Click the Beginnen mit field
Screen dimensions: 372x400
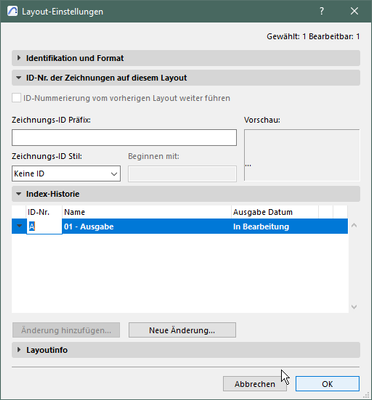click(x=182, y=174)
